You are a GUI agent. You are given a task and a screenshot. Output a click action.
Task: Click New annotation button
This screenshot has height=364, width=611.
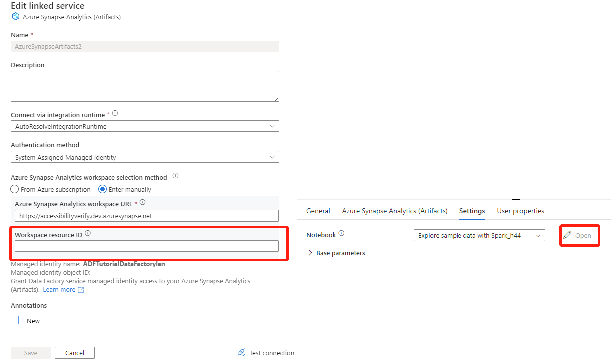click(28, 321)
